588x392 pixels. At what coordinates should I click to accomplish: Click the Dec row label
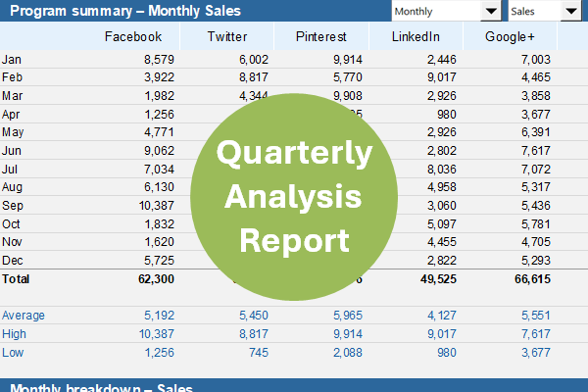pos(13,261)
